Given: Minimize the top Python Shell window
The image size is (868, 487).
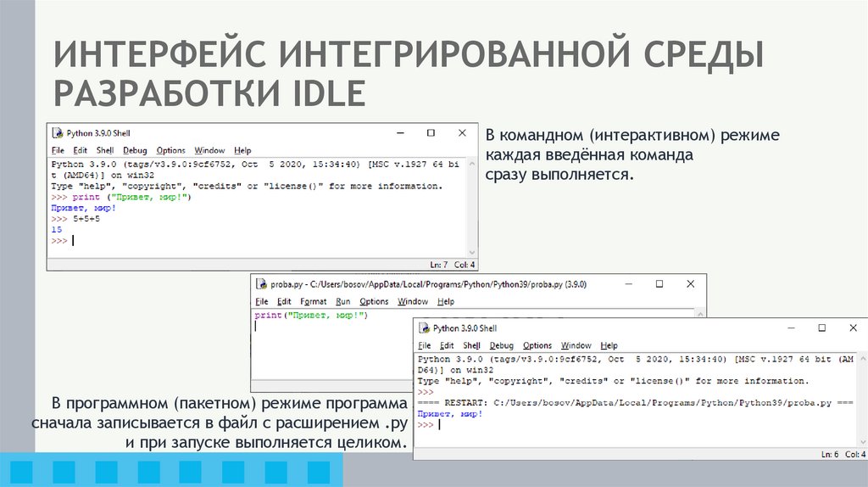Looking at the screenshot, I should point(400,133).
